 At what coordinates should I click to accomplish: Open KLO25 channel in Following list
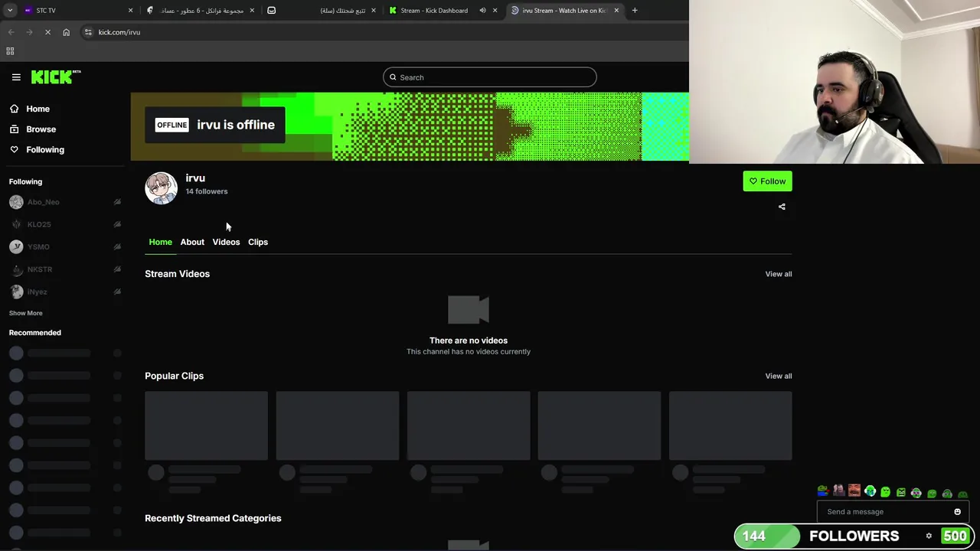(x=65, y=224)
